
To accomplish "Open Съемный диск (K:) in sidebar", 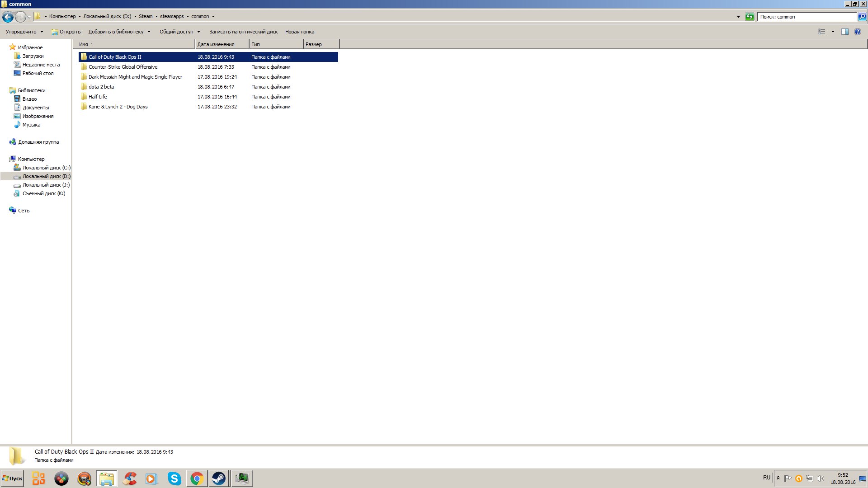I will pyautogui.click(x=44, y=193).
